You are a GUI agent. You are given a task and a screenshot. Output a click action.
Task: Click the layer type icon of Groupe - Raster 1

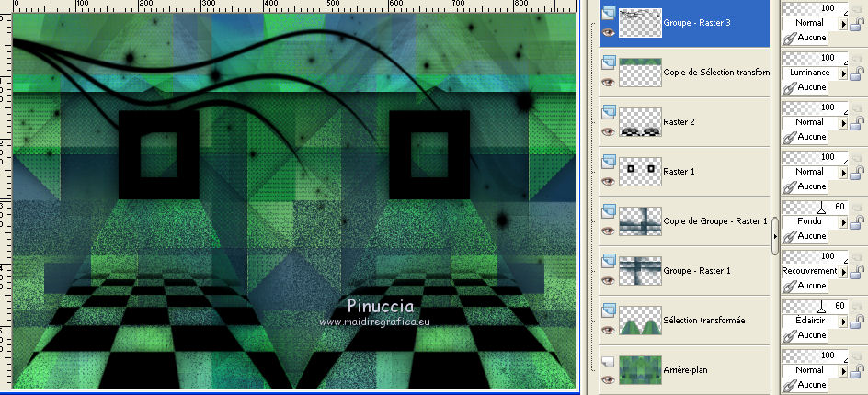point(609,259)
